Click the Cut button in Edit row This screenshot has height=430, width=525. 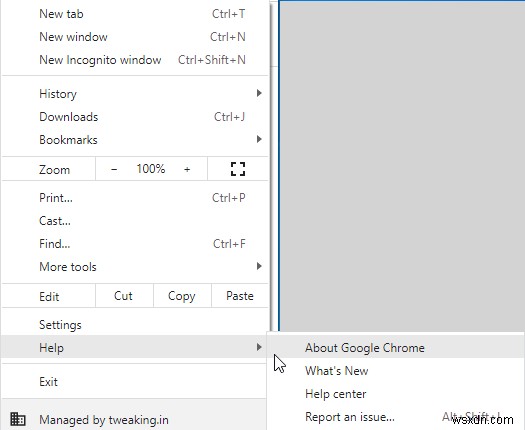tap(124, 296)
